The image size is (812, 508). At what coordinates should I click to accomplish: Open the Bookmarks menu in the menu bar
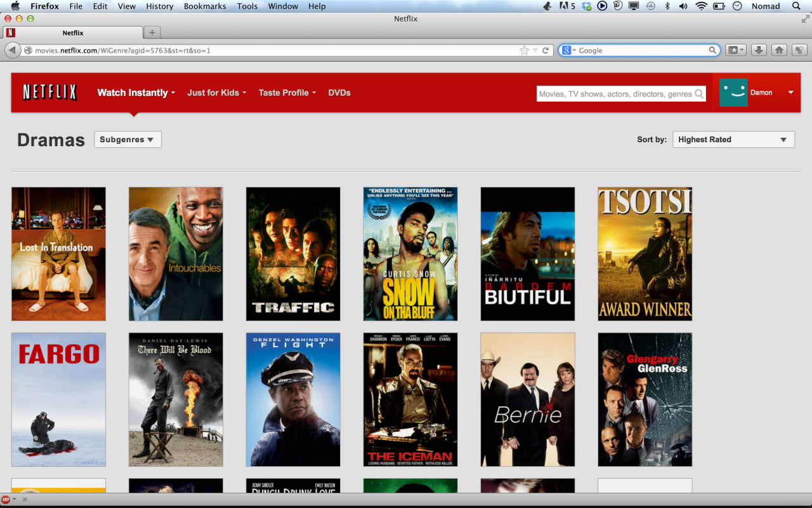coord(204,6)
